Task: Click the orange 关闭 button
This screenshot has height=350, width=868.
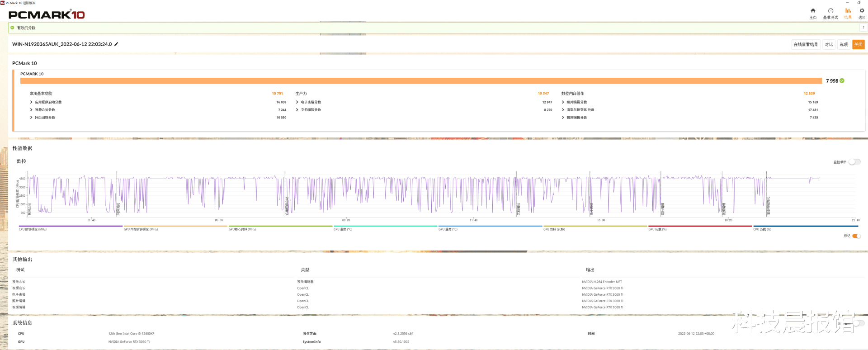Action: [x=859, y=44]
